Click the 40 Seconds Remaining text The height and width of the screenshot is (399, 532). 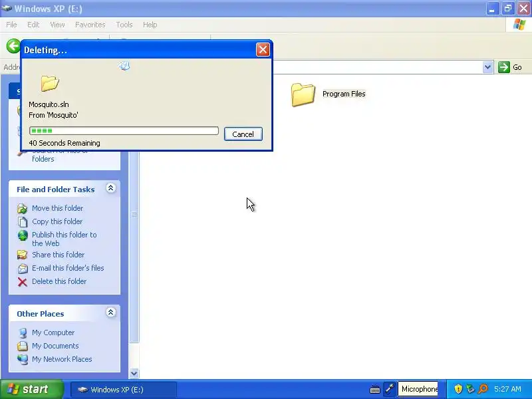(65, 143)
